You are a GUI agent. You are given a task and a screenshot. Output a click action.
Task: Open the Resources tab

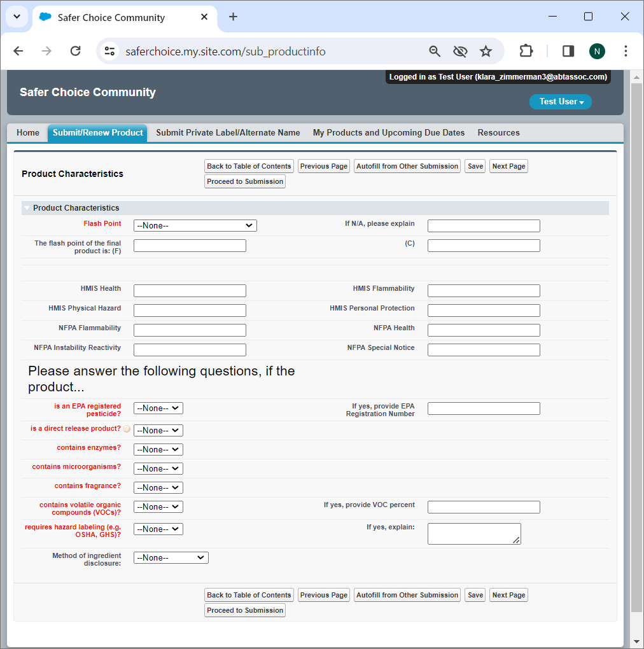498,132
